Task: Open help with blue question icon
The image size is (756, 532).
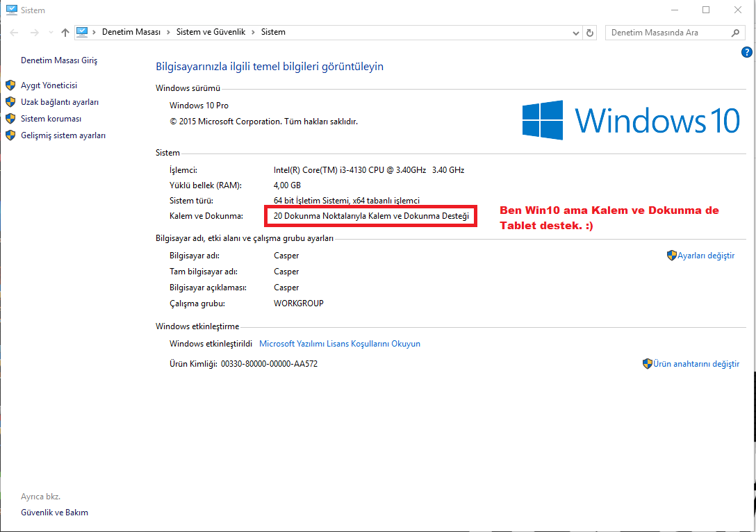Action: pyautogui.click(x=746, y=52)
